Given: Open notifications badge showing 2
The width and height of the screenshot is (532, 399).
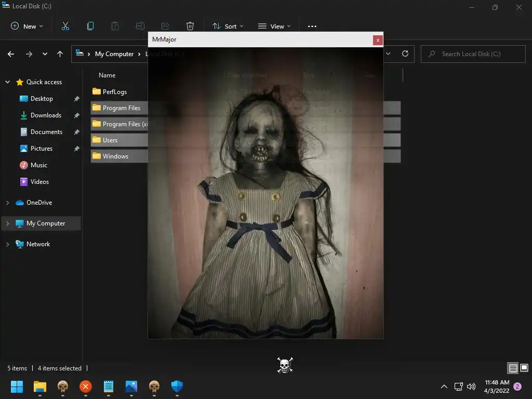Looking at the screenshot, I should pos(517,387).
